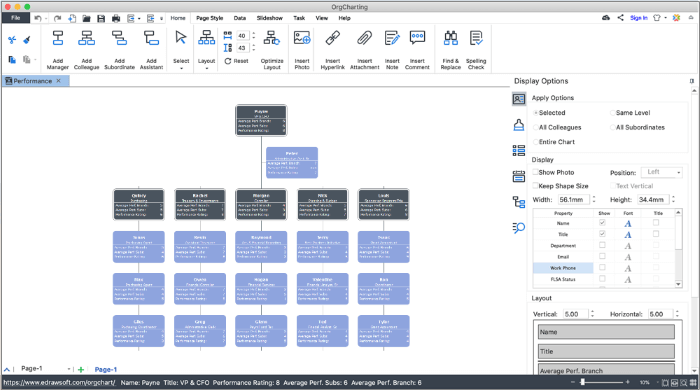Increment the Height stepper value
The width and height of the screenshot is (700, 390).
point(673,197)
